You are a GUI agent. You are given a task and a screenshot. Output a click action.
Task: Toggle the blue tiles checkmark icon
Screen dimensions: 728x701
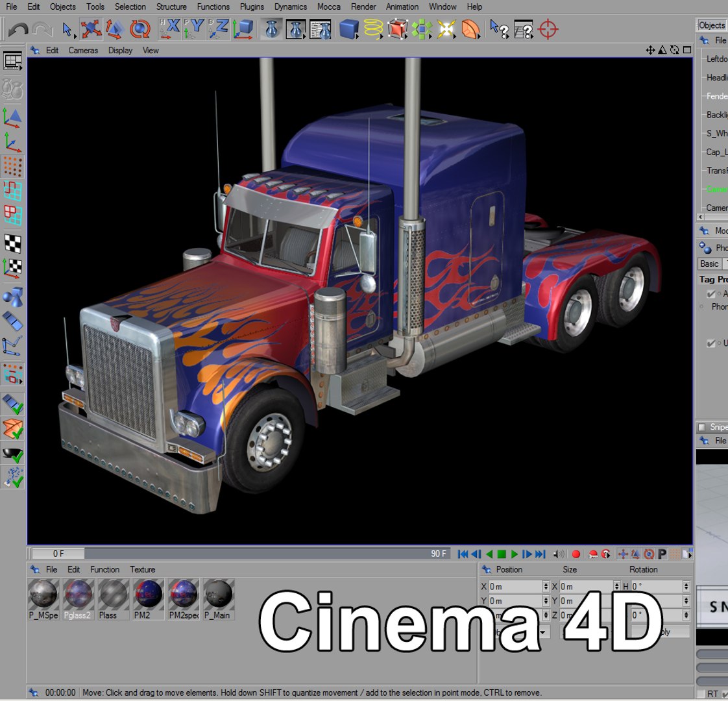12,404
